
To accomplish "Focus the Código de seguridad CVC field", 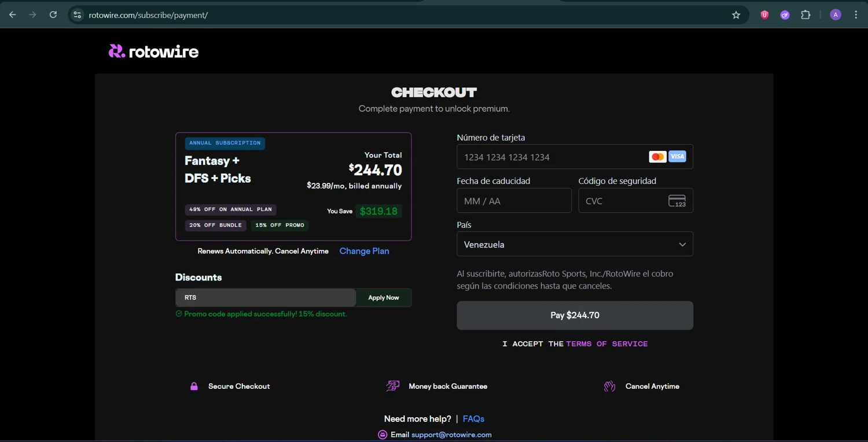I will [x=635, y=201].
